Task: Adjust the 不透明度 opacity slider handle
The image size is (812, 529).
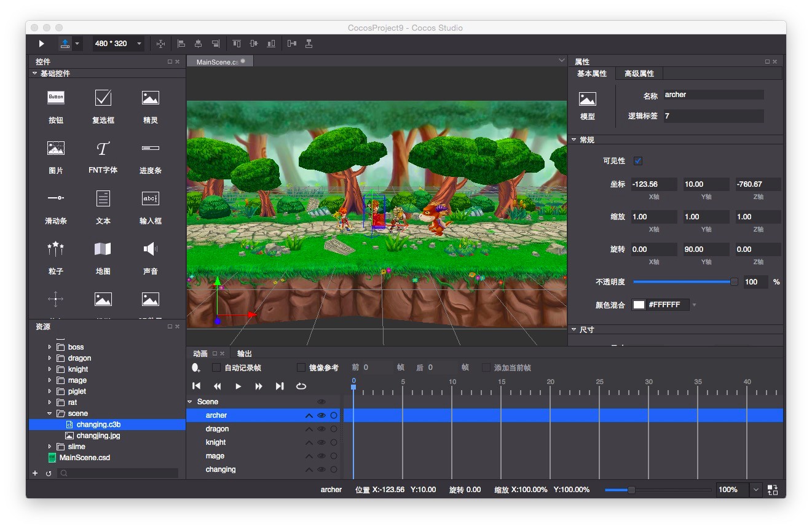Action: pyautogui.click(x=734, y=282)
